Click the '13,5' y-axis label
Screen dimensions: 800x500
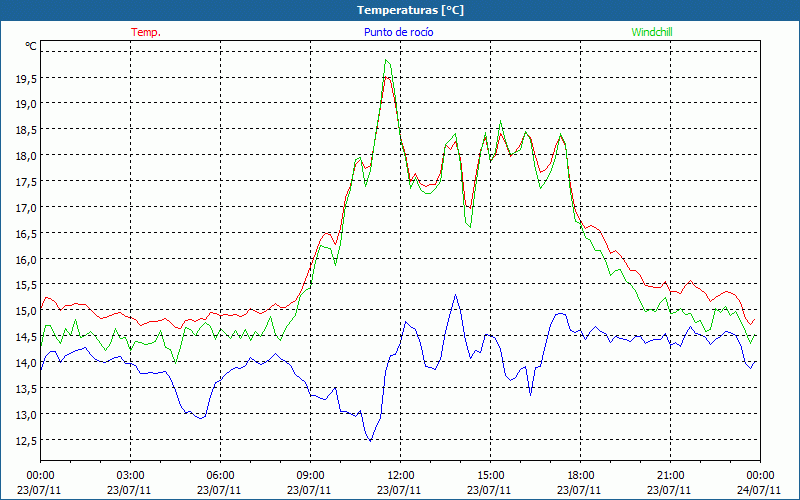tap(27, 388)
